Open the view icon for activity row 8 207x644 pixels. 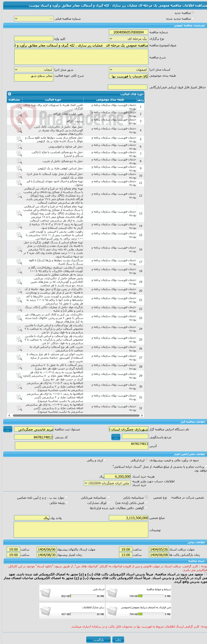point(19,161)
